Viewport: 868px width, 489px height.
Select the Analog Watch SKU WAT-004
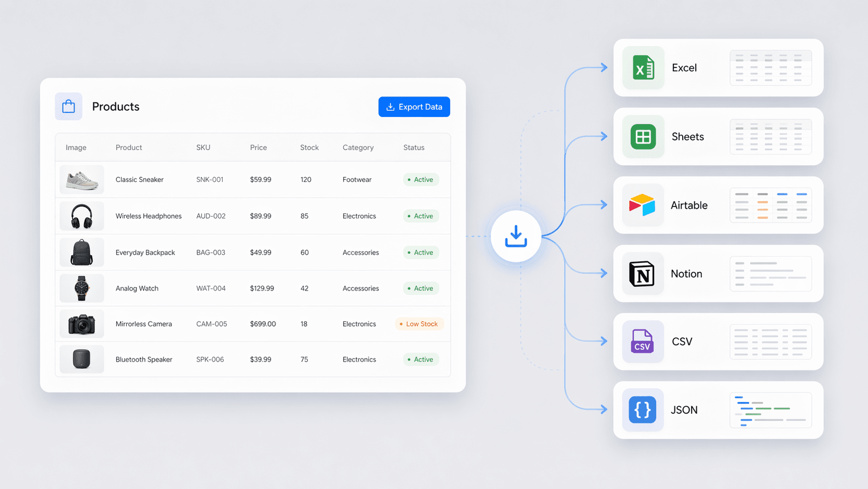pos(211,288)
